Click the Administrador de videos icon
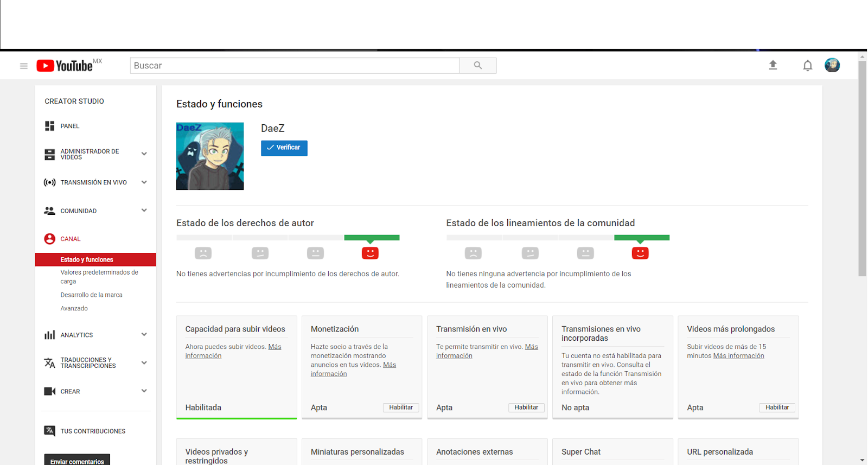The image size is (868, 465). tap(49, 155)
